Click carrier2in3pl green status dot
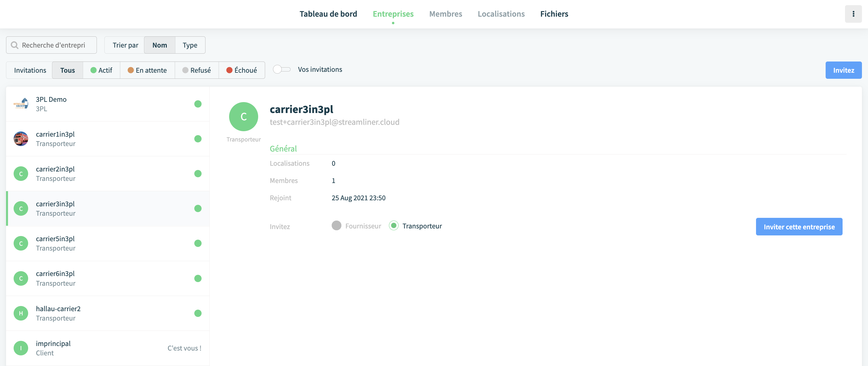 pos(198,174)
